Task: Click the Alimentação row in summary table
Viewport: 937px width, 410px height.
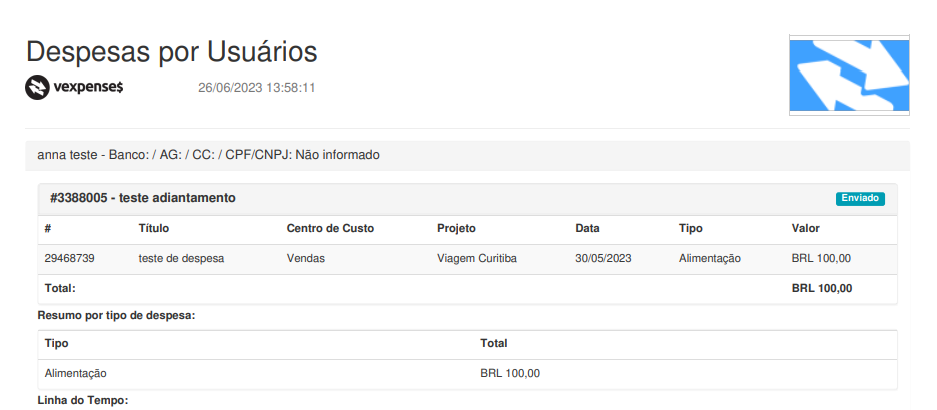Action: (x=467, y=374)
